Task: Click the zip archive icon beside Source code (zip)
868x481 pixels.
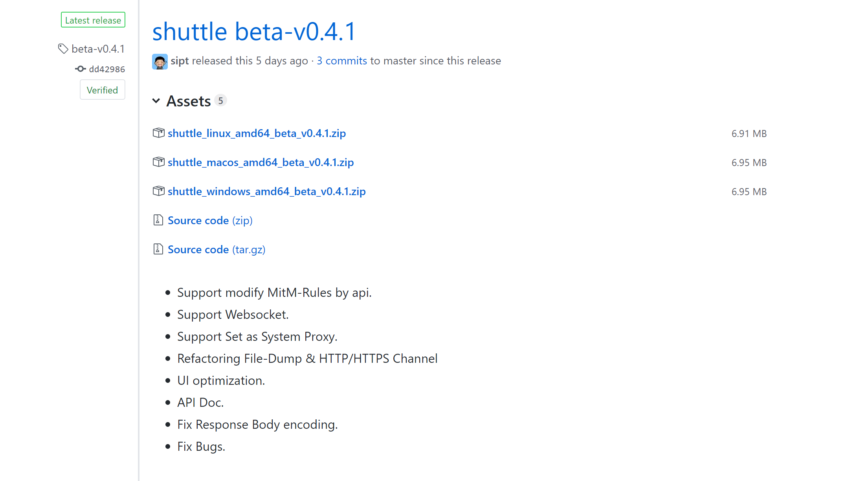Action: 158,220
